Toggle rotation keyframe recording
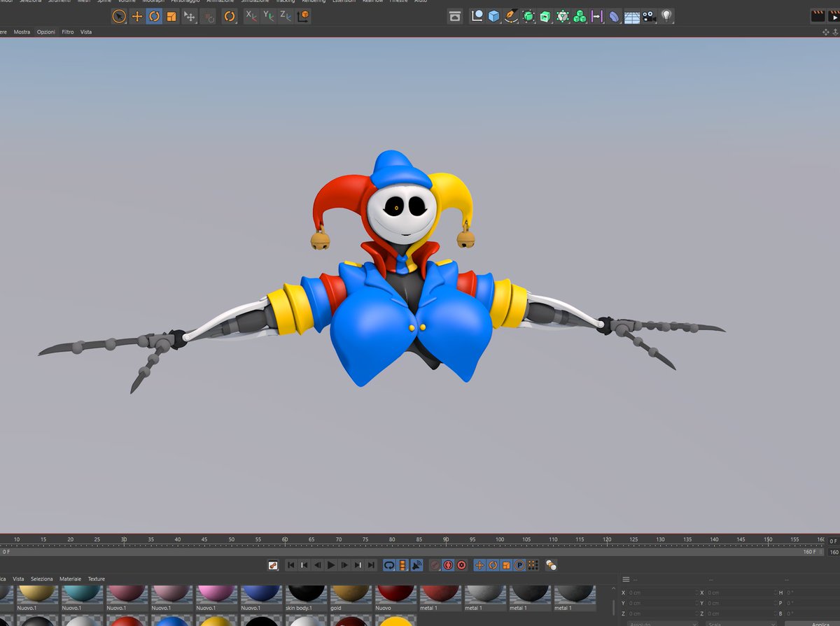 pyautogui.click(x=493, y=565)
